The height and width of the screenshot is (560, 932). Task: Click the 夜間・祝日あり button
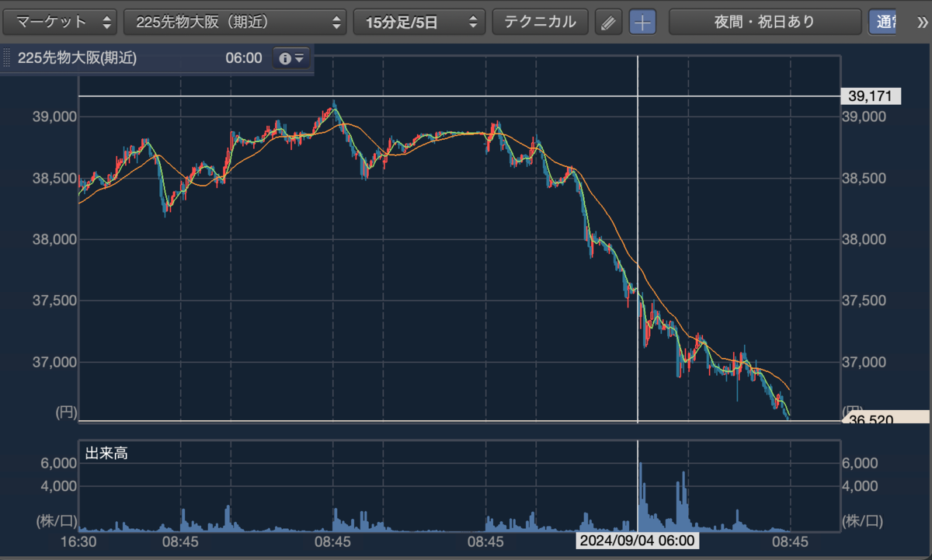click(764, 22)
